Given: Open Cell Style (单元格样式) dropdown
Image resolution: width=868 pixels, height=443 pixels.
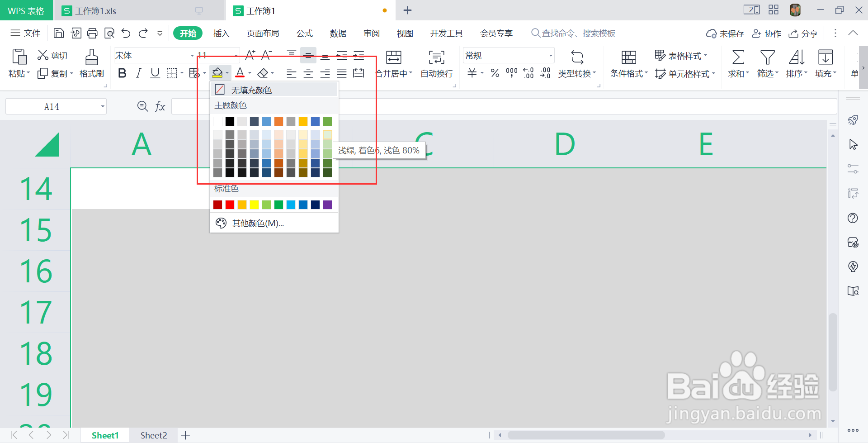Looking at the screenshot, I should [685, 74].
